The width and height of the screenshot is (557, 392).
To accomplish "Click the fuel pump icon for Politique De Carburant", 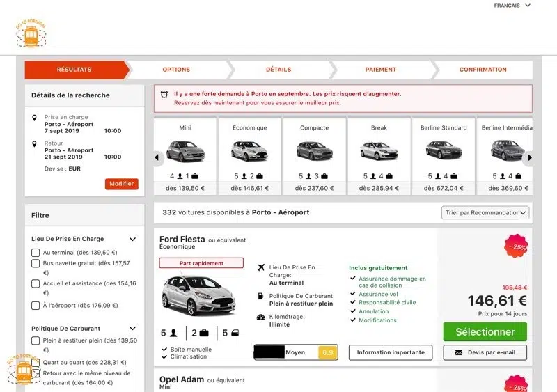I will (260, 296).
